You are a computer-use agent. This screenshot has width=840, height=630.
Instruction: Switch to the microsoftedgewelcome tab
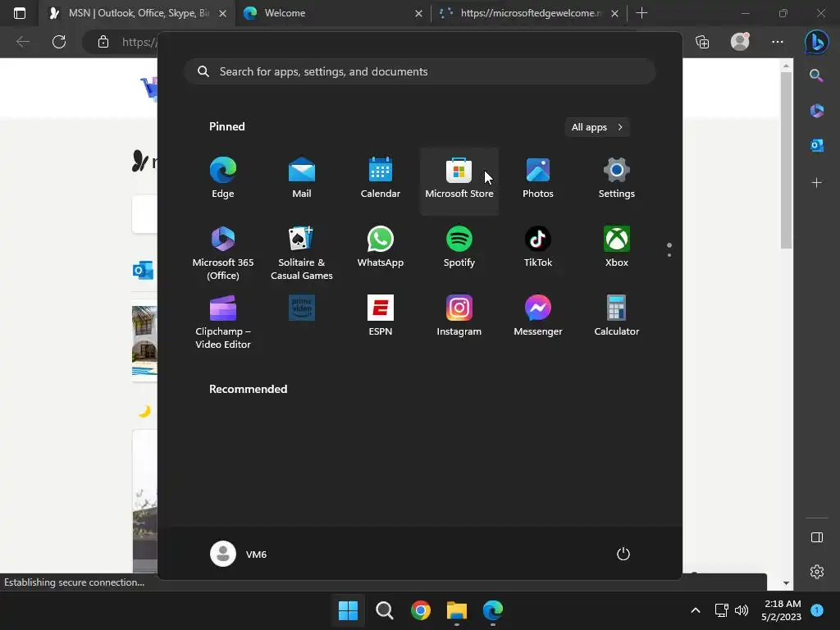coord(529,13)
